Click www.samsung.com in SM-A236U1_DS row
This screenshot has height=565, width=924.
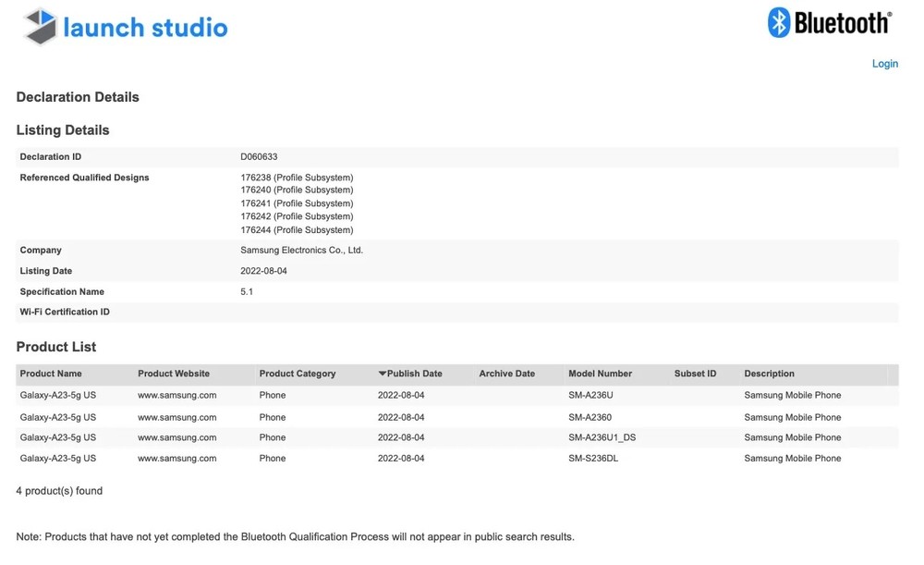pyautogui.click(x=176, y=437)
